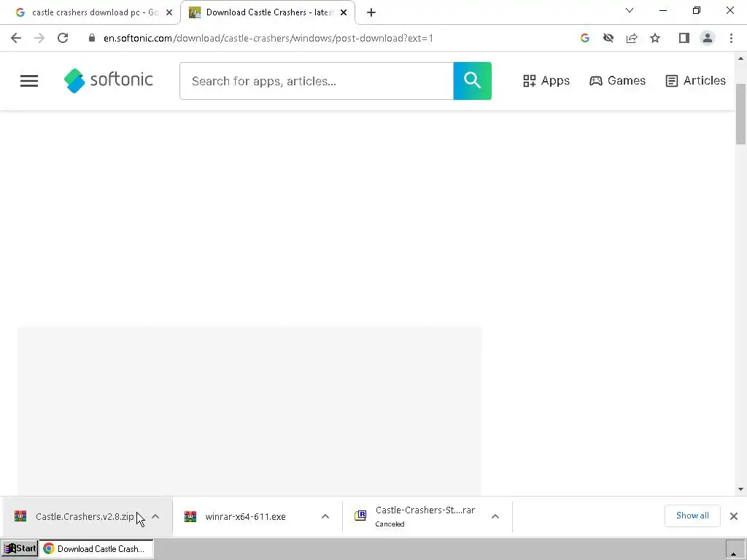
Task: Click the Google icon in the address bar
Action: (x=585, y=38)
